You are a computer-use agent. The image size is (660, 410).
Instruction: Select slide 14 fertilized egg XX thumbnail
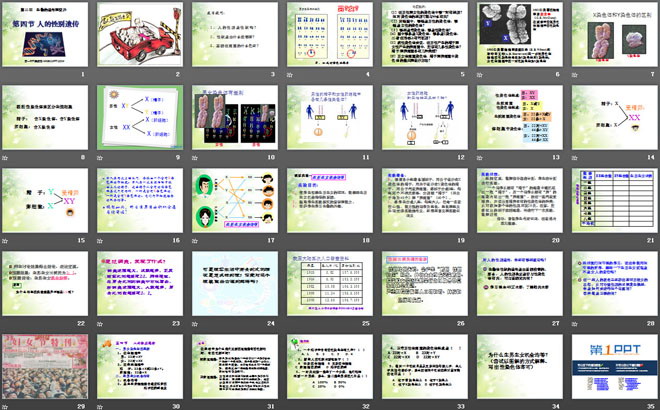[x=615, y=117]
